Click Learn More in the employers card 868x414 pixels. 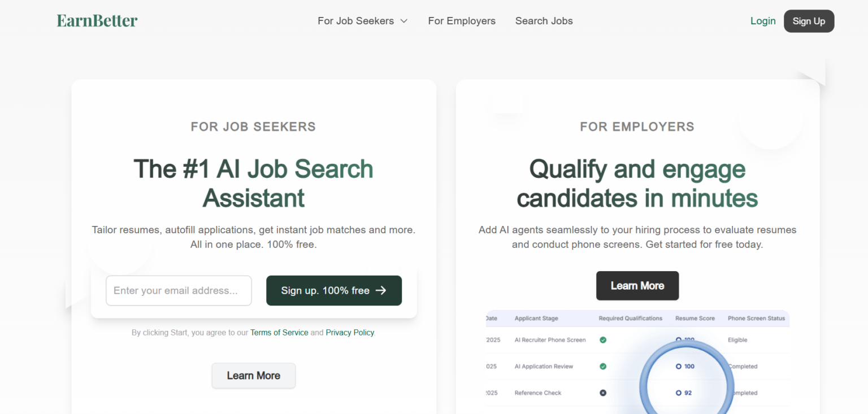click(637, 286)
